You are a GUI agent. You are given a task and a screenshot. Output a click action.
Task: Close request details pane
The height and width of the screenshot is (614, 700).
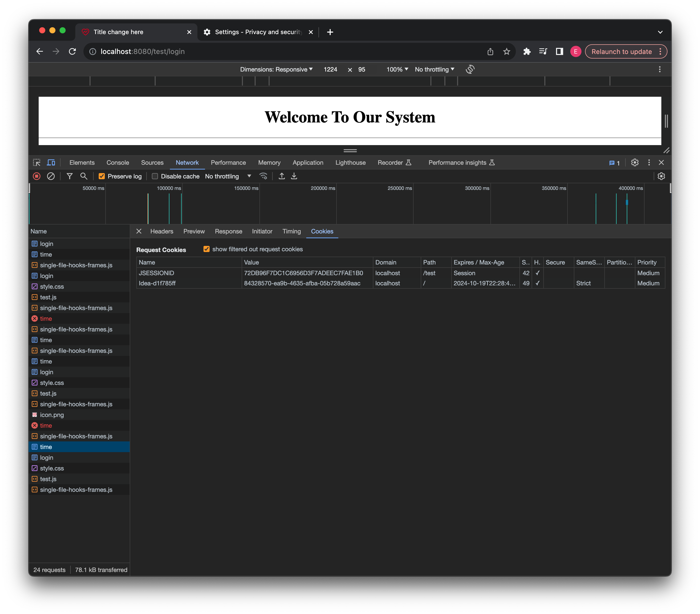[x=139, y=231]
